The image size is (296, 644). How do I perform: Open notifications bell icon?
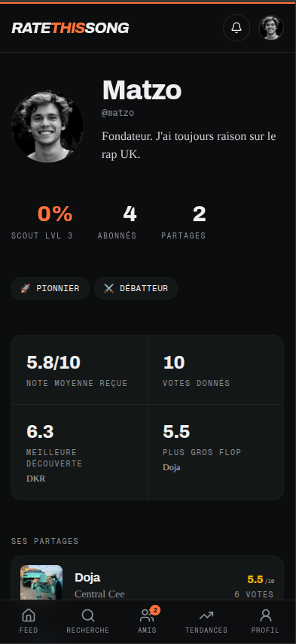coord(236,28)
